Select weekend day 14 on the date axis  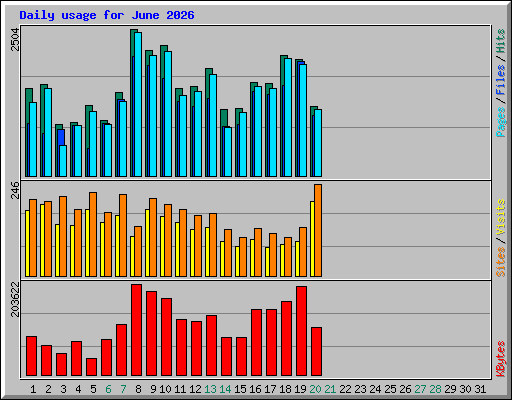tap(225, 389)
